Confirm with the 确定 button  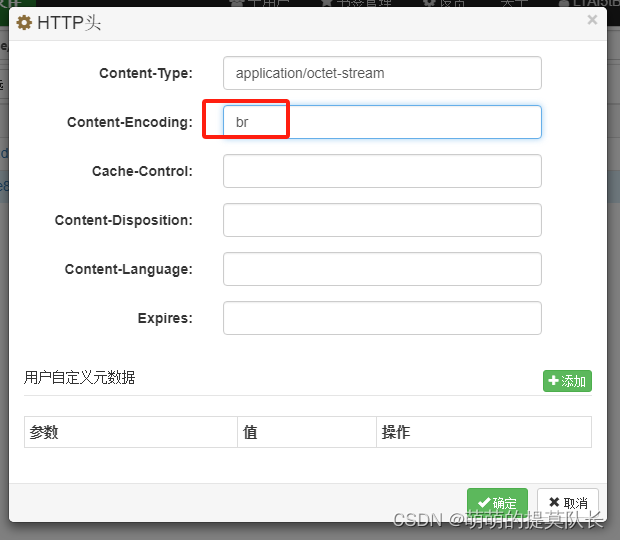[497, 503]
